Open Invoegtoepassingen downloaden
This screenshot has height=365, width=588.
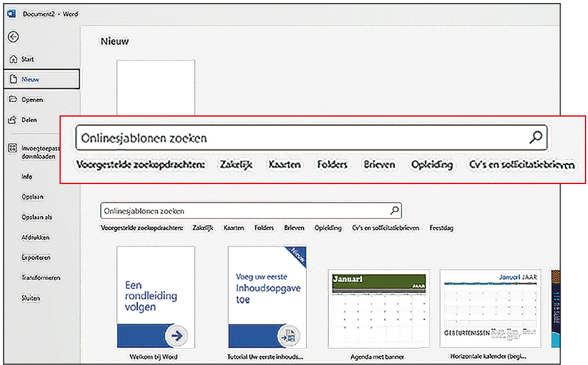tap(34, 152)
